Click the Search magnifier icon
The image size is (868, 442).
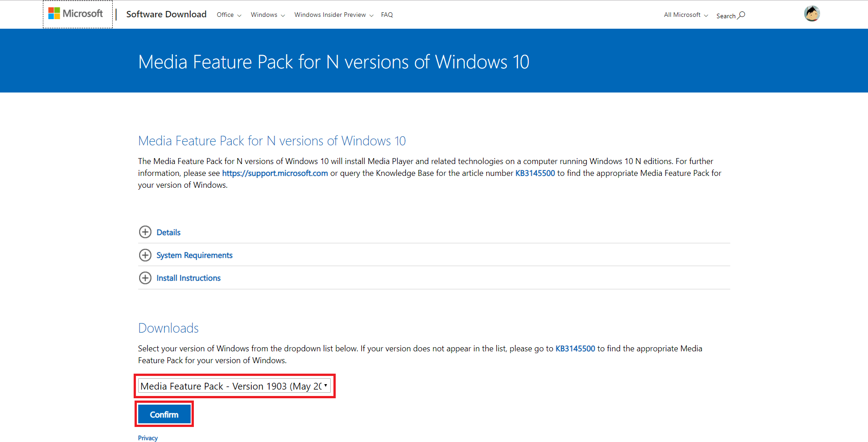[742, 15]
